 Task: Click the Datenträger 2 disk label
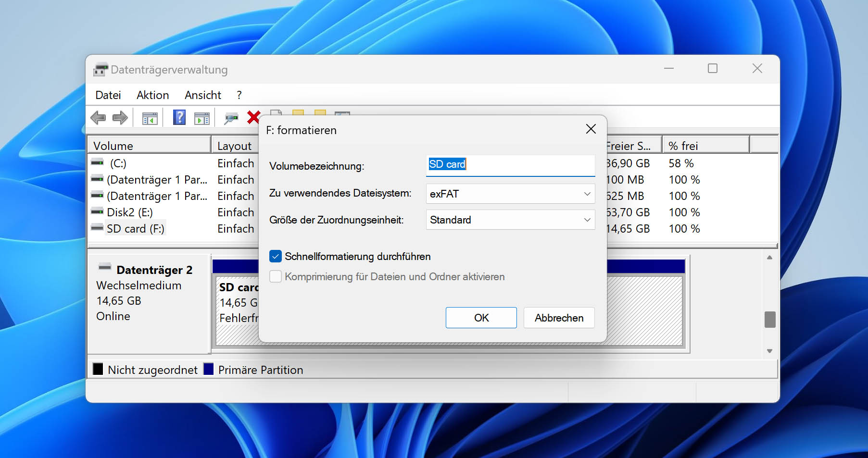coord(154,270)
